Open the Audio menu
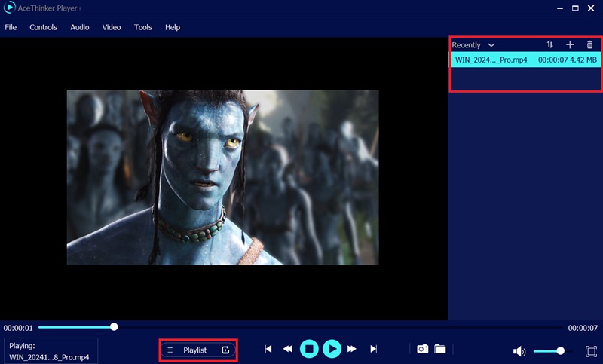This screenshot has width=603, height=364. 80,27
